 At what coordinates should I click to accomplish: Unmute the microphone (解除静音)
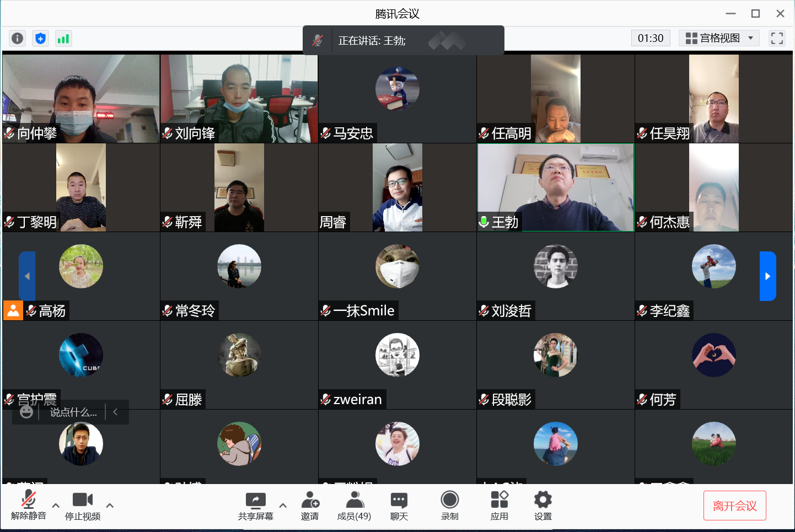point(29,506)
